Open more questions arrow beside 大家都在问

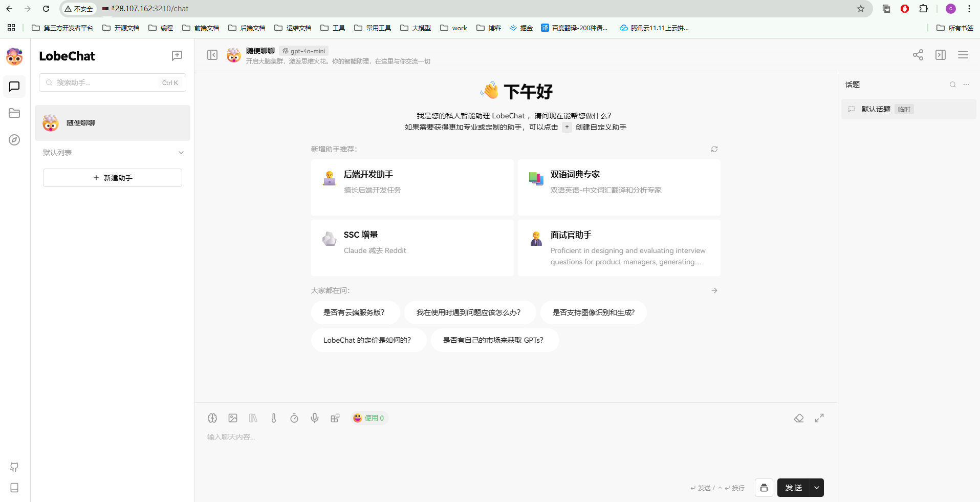click(714, 290)
